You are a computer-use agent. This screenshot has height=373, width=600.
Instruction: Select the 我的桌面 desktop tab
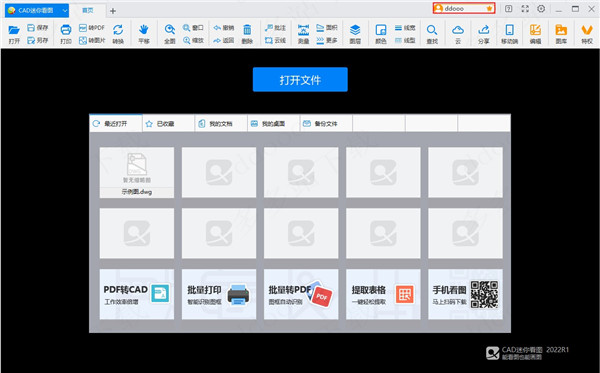274,124
